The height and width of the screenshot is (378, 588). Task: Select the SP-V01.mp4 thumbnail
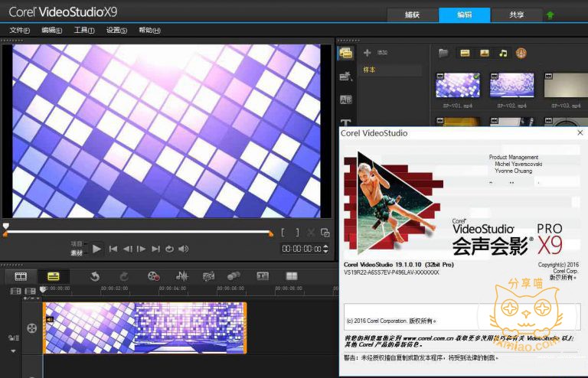coord(458,86)
